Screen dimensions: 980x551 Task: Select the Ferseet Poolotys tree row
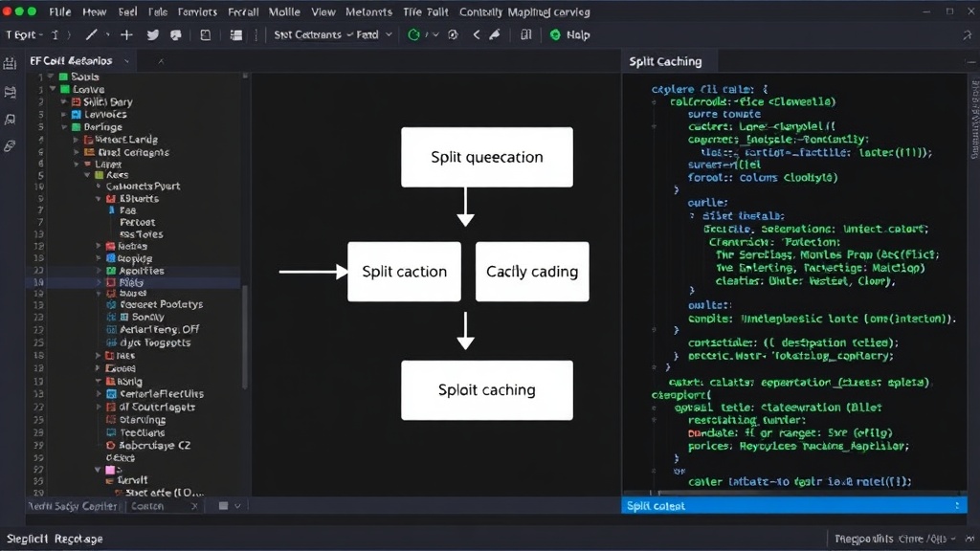(x=161, y=304)
